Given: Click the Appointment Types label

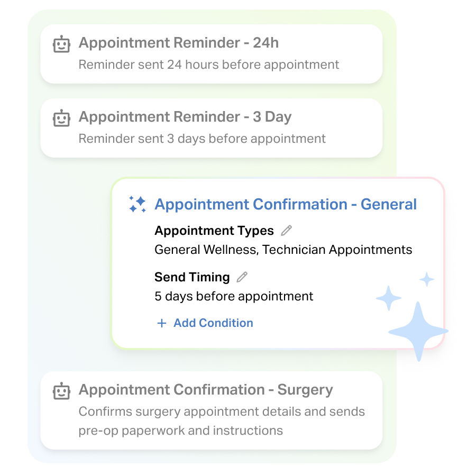Looking at the screenshot, I should point(214,231).
